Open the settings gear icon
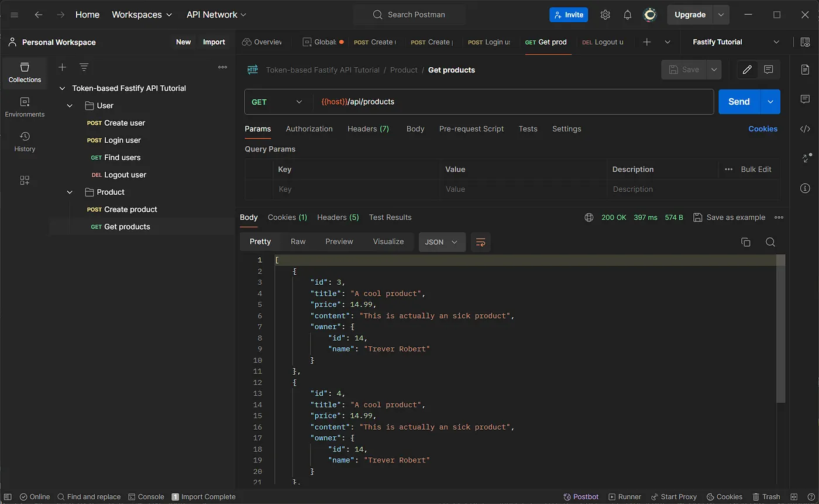Image resolution: width=819 pixels, height=504 pixels. click(605, 15)
